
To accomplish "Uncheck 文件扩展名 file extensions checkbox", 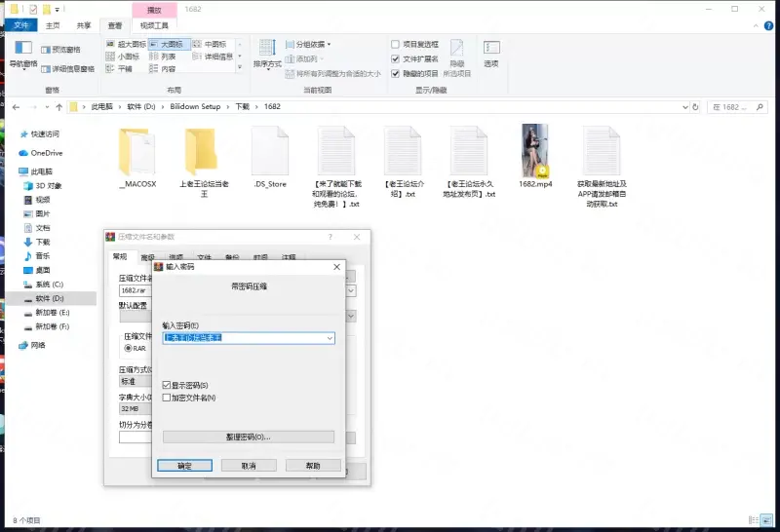I will click(x=395, y=58).
